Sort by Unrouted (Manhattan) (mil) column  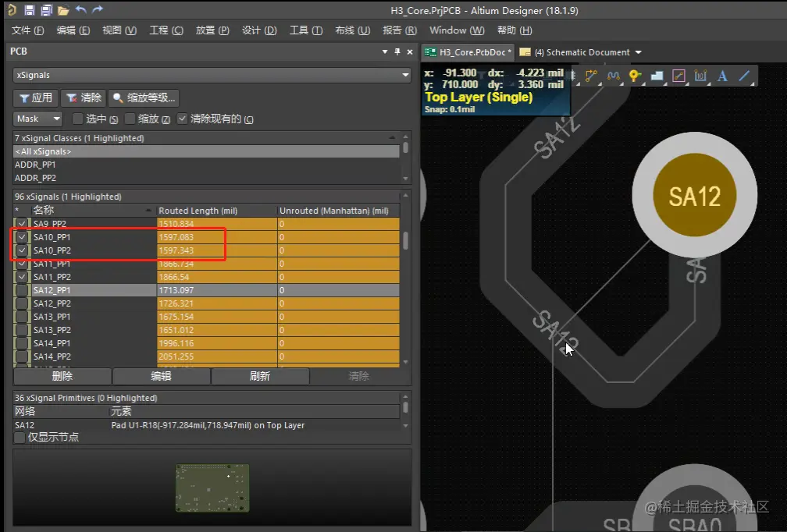pos(338,211)
